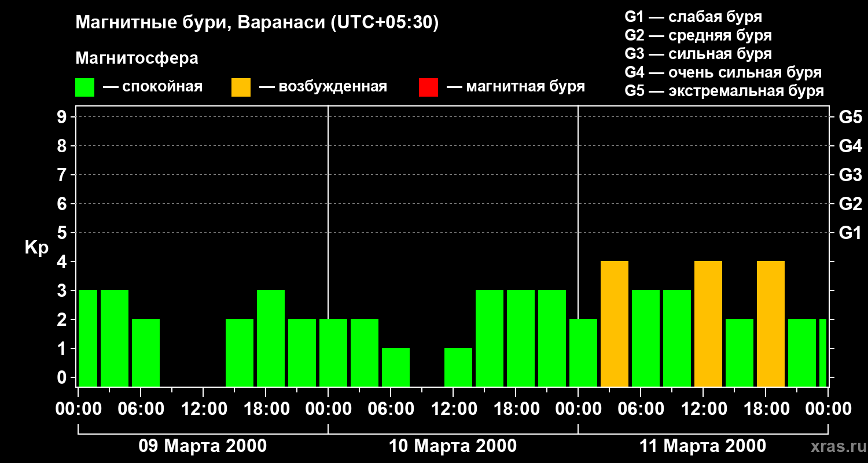The image size is (868, 463).
Task: Click the Kp 3 bar at 18:00 on 09 Марта
Action: coord(271,339)
